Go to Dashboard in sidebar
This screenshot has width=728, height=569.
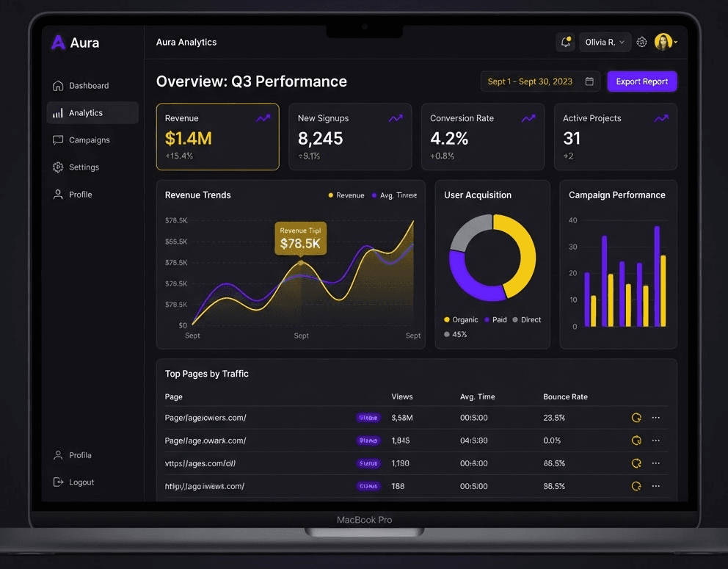point(92,85)
